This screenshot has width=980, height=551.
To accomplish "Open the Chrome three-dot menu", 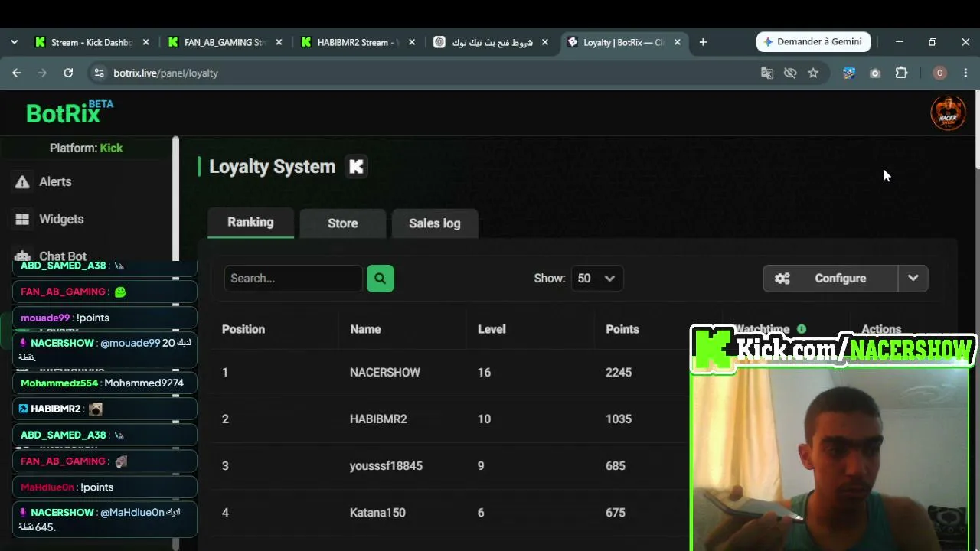I will [965, 73].
